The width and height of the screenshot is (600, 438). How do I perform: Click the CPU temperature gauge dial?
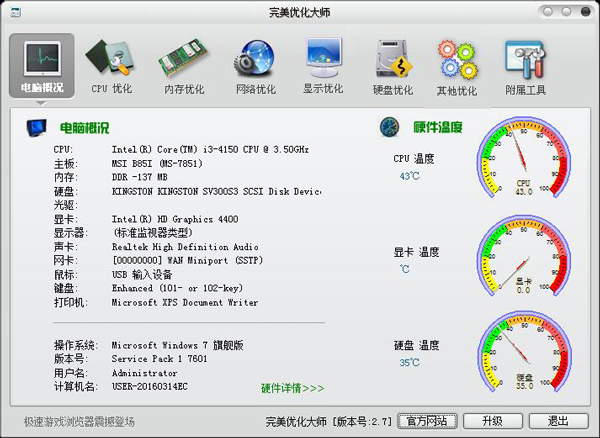coord(524,158)
